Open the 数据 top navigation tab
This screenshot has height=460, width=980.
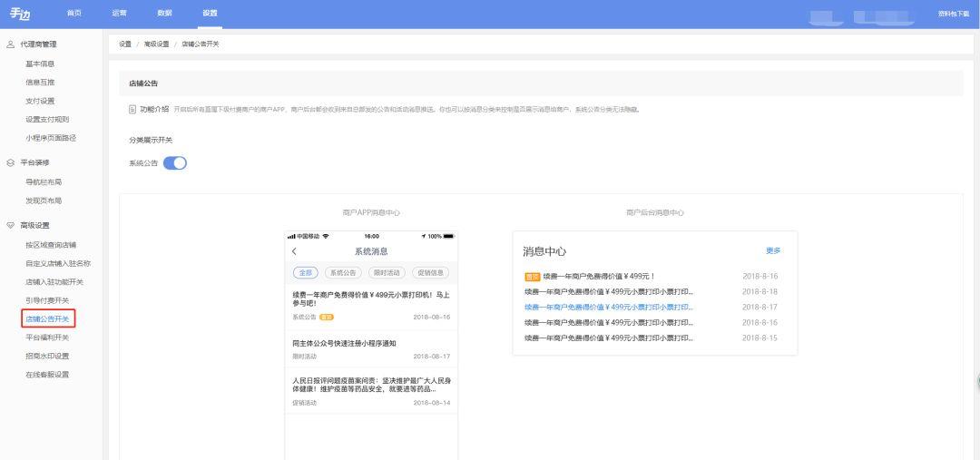click(165, 13)
